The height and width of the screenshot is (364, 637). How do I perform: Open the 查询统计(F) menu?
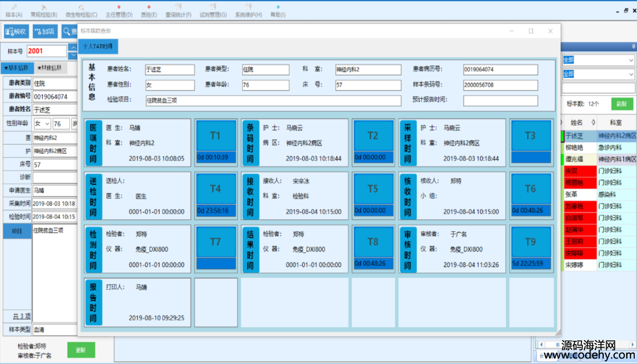click(178, 11)
